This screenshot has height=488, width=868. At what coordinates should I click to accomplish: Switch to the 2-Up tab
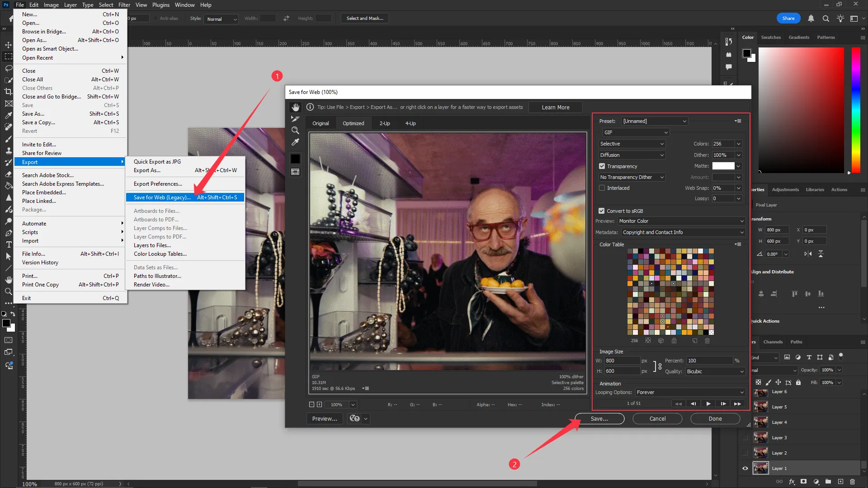tap(384, 123)
